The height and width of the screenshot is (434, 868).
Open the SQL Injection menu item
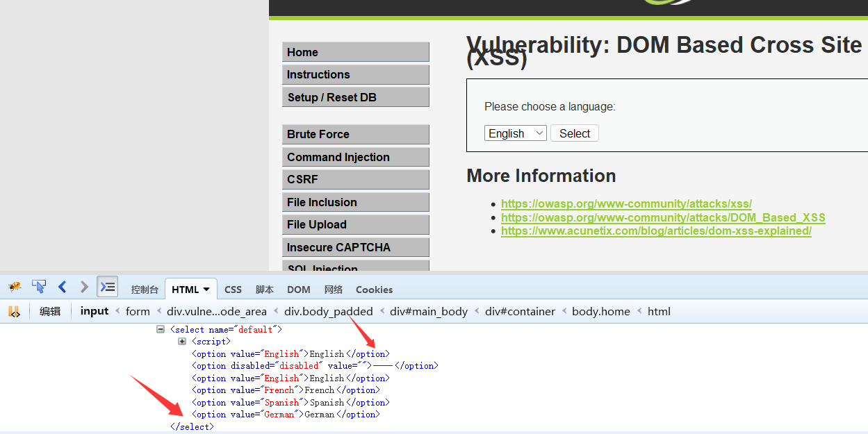point(356,266)
